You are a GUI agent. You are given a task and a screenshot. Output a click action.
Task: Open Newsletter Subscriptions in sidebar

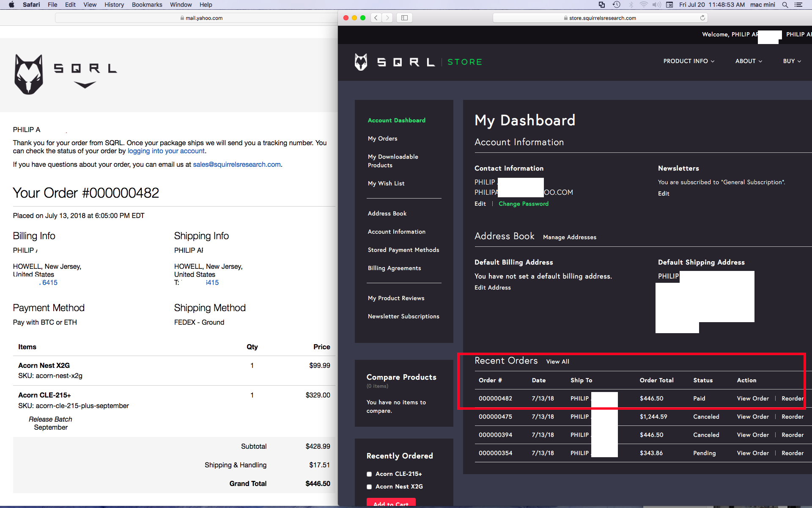pos(403,316)
